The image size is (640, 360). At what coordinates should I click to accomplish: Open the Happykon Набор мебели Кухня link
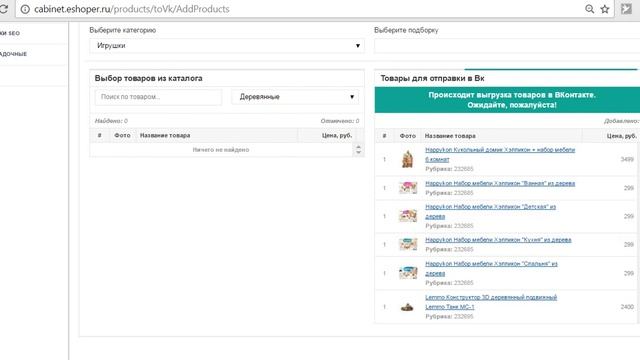click(x=498, y=240)
